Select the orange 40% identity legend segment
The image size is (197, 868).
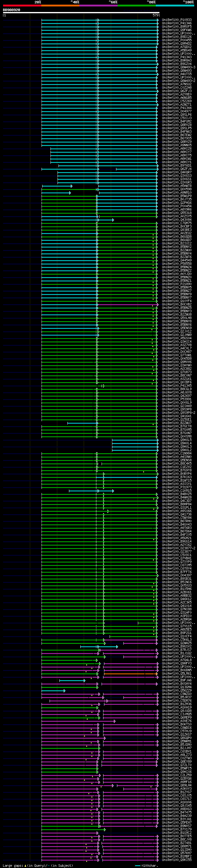tap(60, 6)
